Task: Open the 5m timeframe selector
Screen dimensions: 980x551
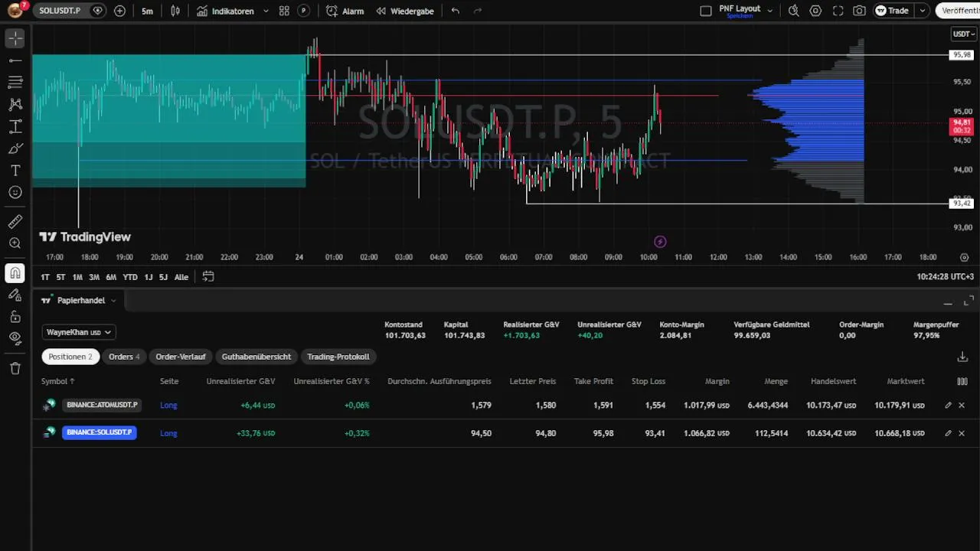Action: point(147,11)
